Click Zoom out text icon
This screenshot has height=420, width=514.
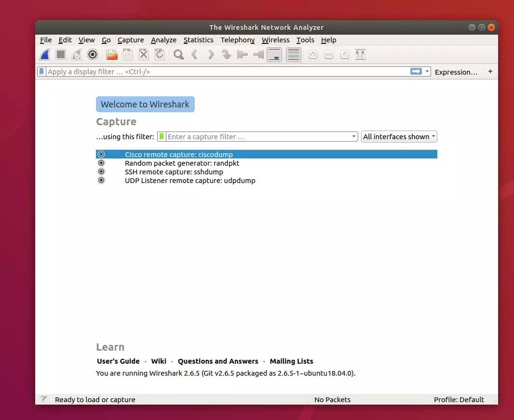(x=329, y=55)
